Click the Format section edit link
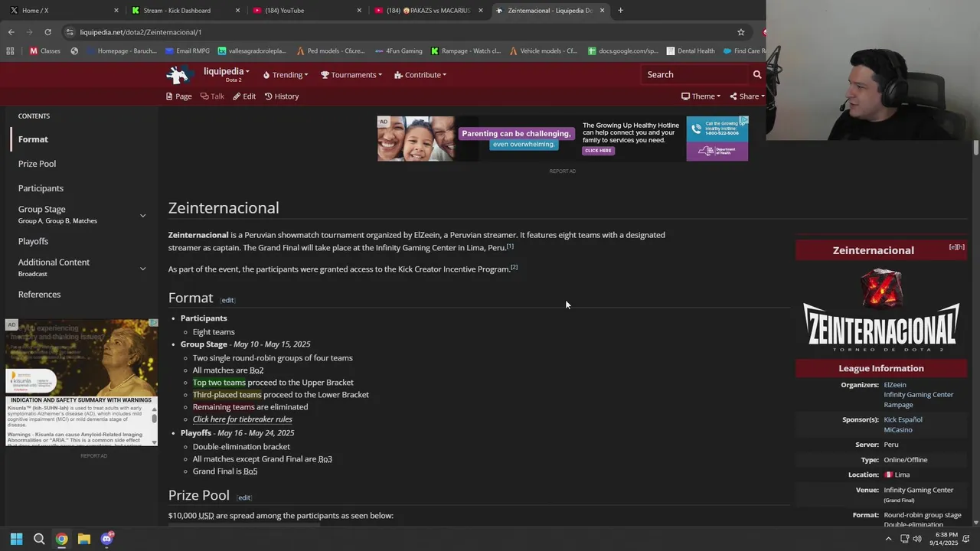This screenshot has width=980, height=551. coord(227,300)
